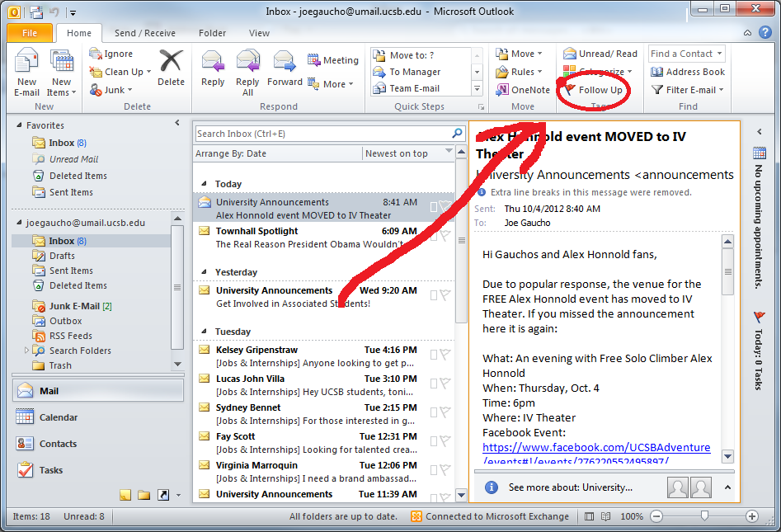This screenshot has width=781, height=532.
Task: Open Address Book
Action: (688, 72)
